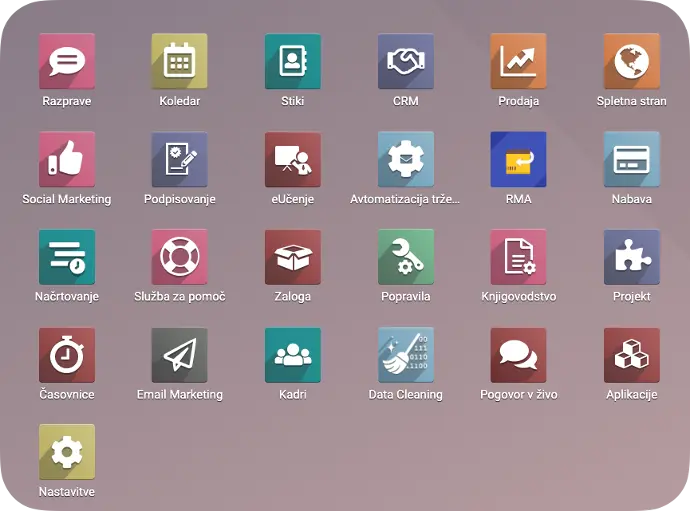This screenshot has height=511, width=690.
Task: Open the Načrtovanje planning app
Action: click(67, 257)
